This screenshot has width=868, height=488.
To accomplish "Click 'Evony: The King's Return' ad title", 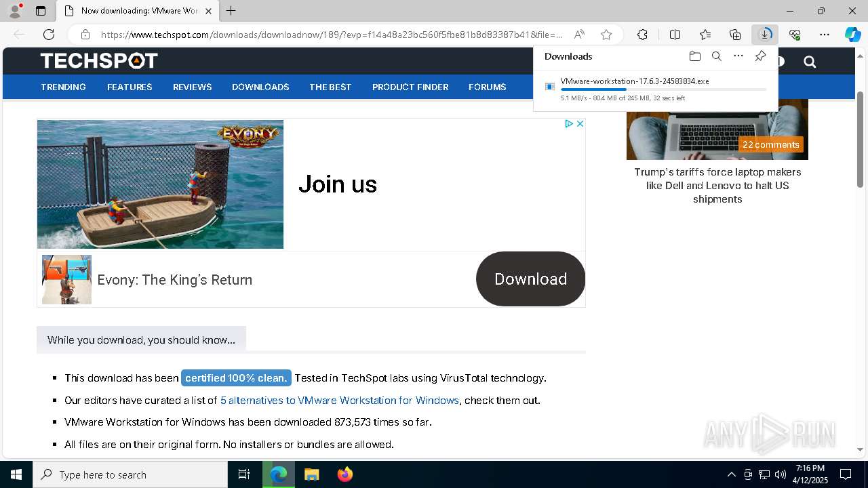I will click(175, 280).
